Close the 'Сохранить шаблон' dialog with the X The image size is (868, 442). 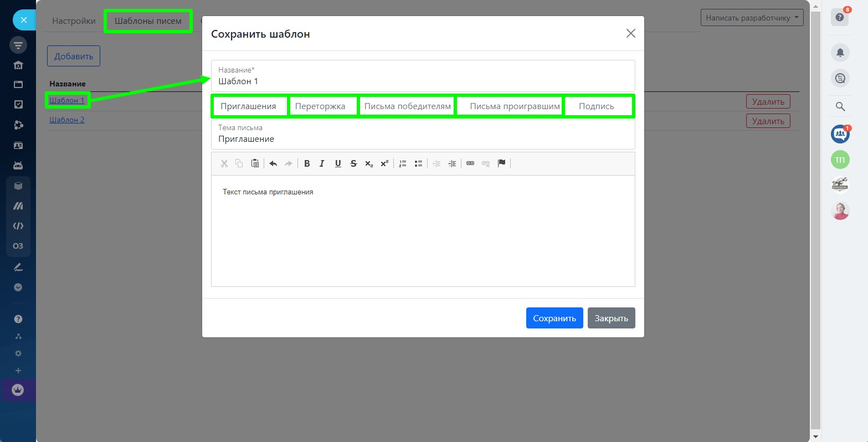[630, 33]
